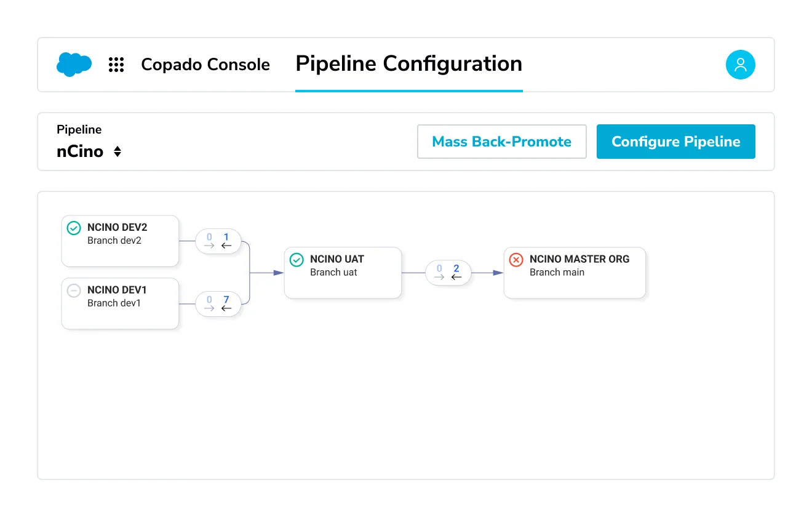Click the promotion count badge showing 1 near DEV2

pyautogui.click(x=225, y=237)
